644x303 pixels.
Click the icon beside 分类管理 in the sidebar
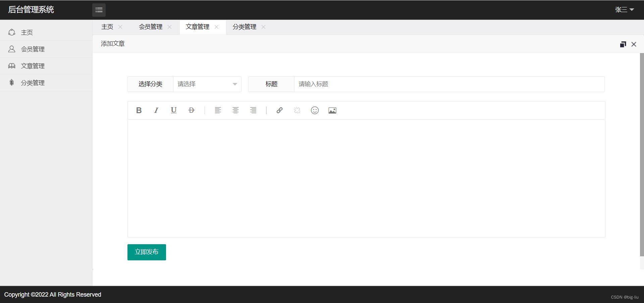pos(12,83)
